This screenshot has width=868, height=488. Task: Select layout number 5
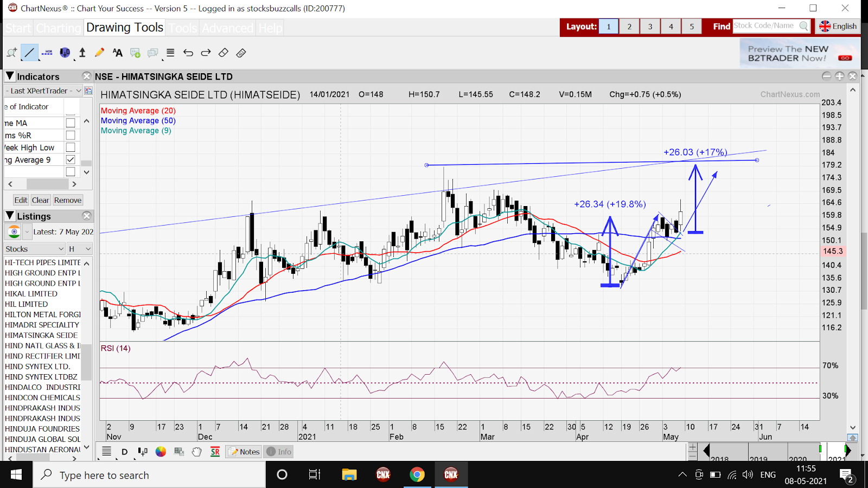[692, 27]
